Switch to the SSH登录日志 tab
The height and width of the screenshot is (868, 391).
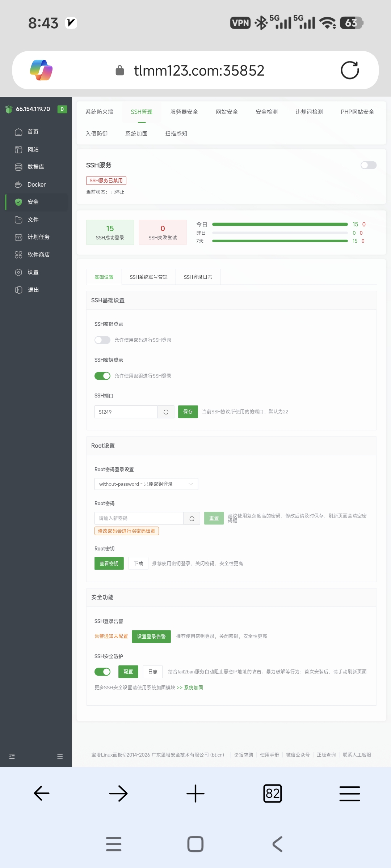pos(198,277)
